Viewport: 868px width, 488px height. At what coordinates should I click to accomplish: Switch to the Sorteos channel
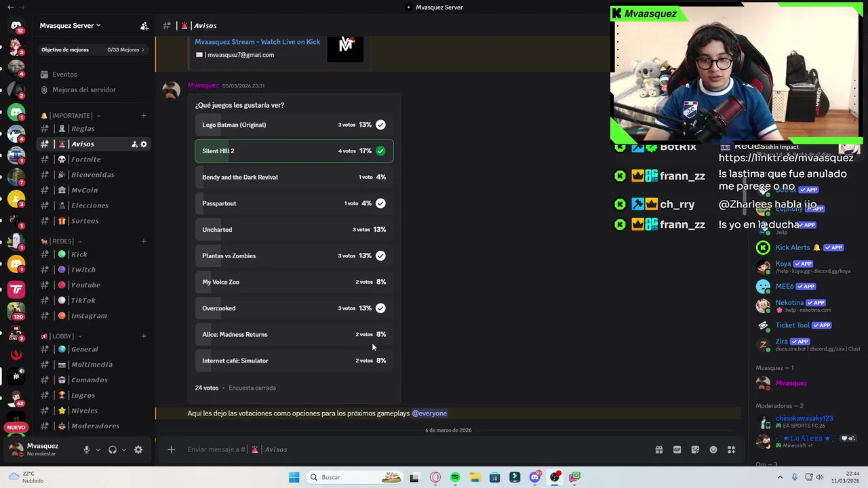94,221
